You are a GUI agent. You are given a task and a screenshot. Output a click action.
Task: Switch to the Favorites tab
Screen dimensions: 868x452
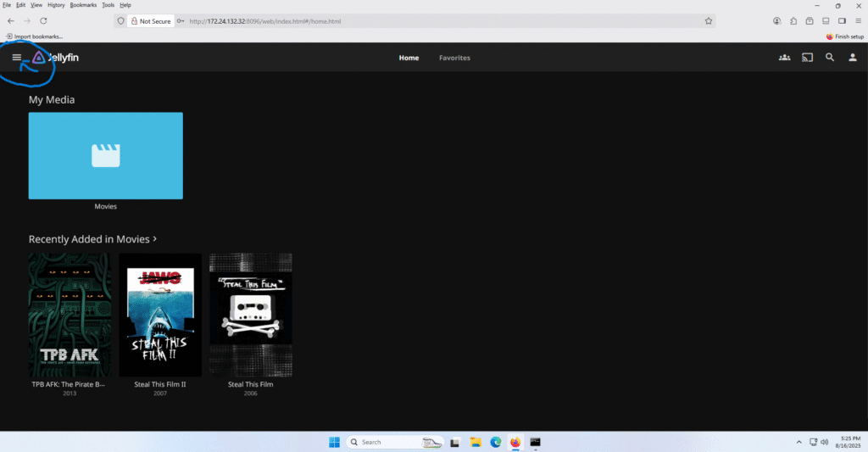coord(454,58)
